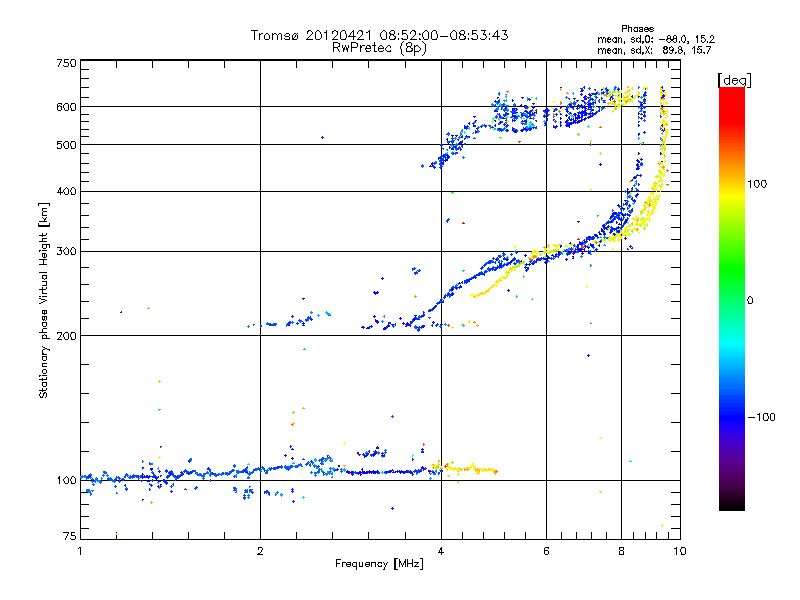Click the y-axis tick label '400'
Viewport: 800px width, 600px height.
tap(67, 192)
